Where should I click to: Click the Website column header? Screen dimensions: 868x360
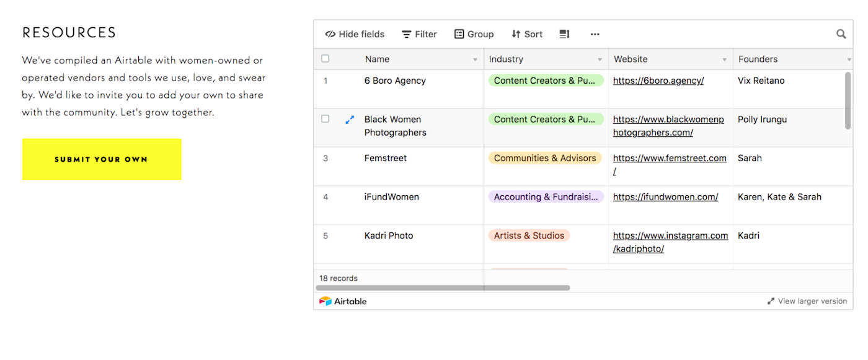click(671, 59)
